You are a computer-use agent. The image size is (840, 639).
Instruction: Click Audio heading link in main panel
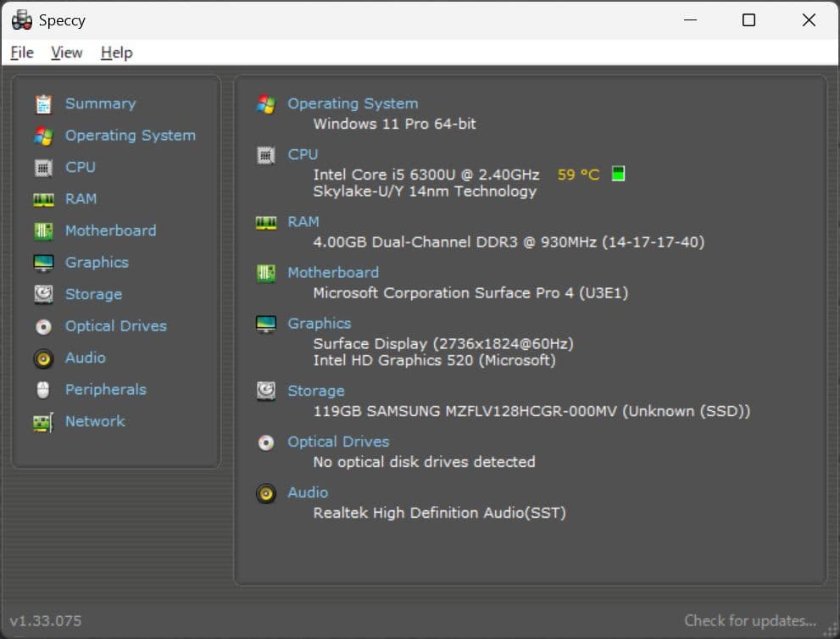[x=308, y=492]
